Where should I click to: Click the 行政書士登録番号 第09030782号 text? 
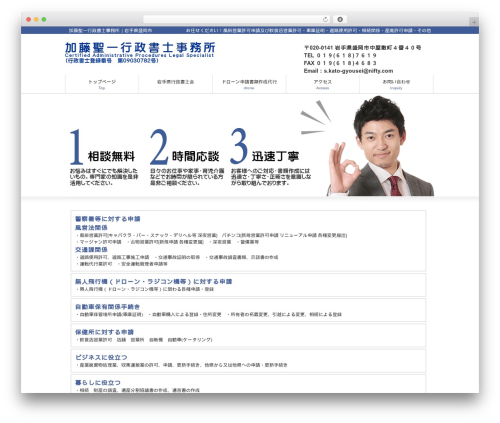click(x=112, y=61)
